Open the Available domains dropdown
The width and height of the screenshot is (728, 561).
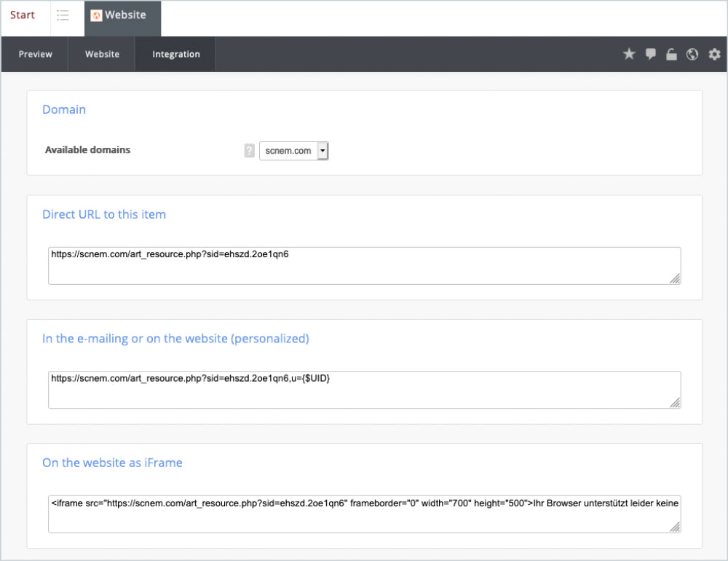pyautogui.click(x=293, y=151)
